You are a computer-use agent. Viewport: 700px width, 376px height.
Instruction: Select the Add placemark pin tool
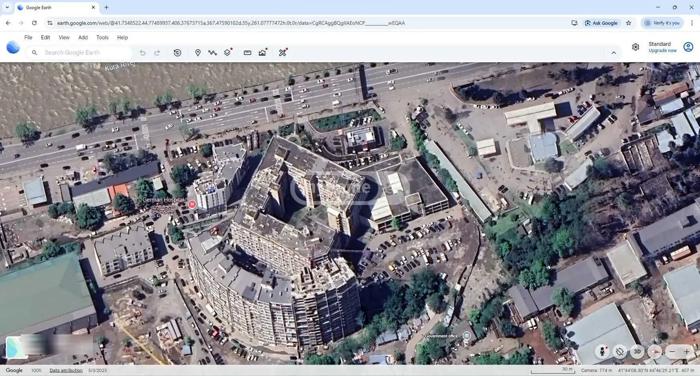coord(198,53)
